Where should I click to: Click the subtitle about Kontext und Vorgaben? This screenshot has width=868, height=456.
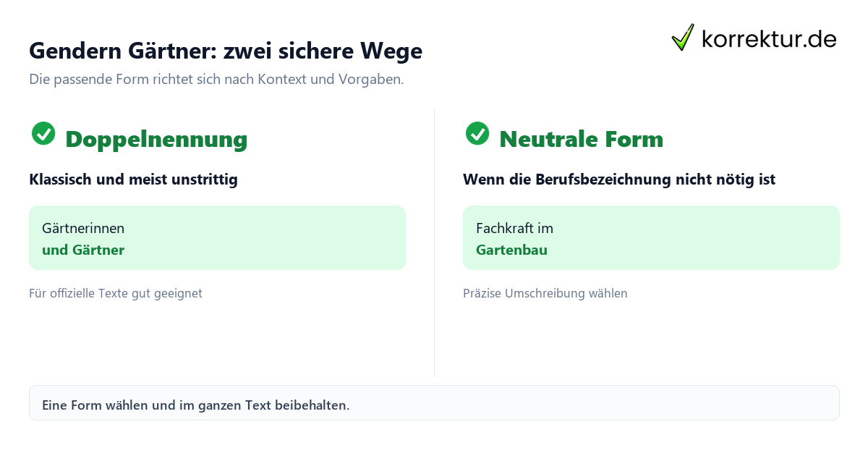(216, 80)
